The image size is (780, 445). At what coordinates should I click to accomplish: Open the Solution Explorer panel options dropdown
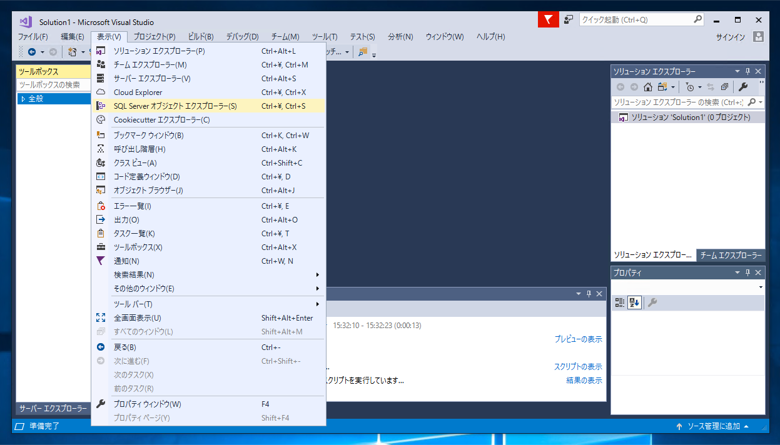(x=737, y=71)
